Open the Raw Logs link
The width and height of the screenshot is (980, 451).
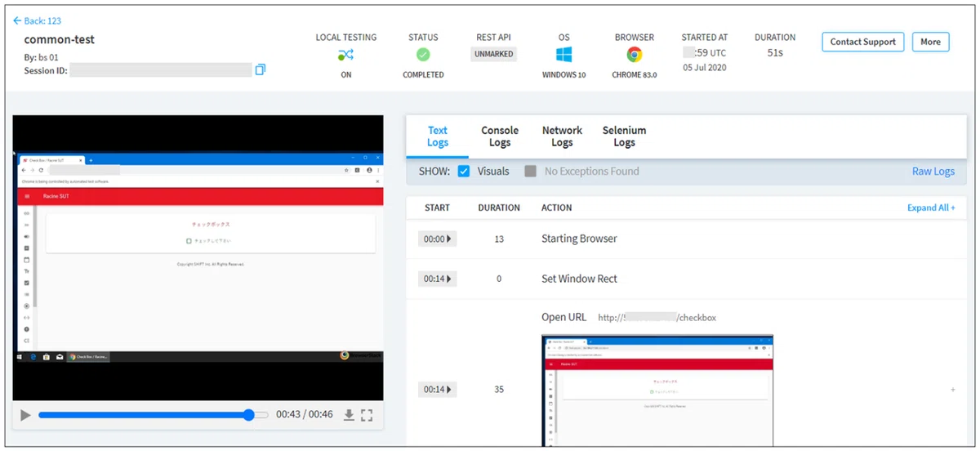933,172
